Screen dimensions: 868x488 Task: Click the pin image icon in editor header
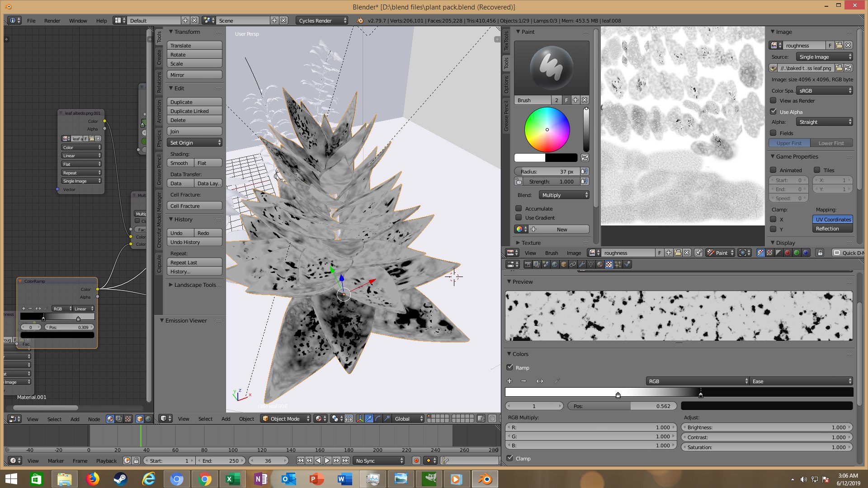point(698,253)
